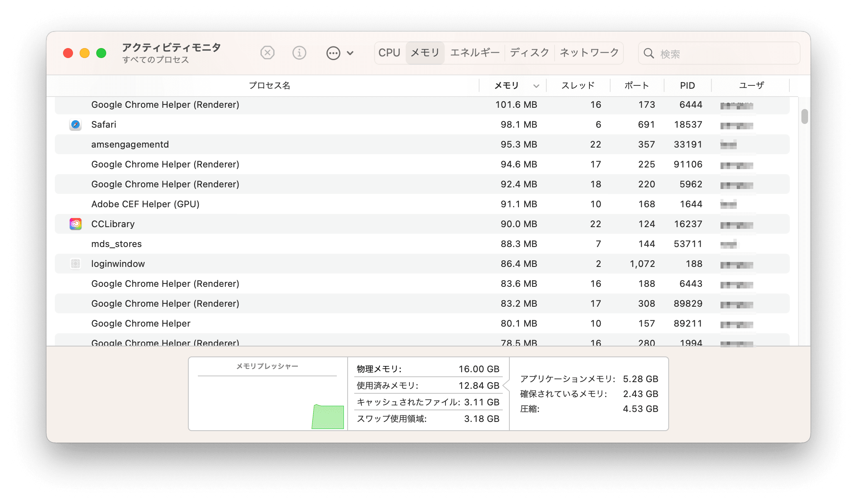Screen dimensions: 857x504
Task: Open the エネルギー tab
Action: pos(475,53)
